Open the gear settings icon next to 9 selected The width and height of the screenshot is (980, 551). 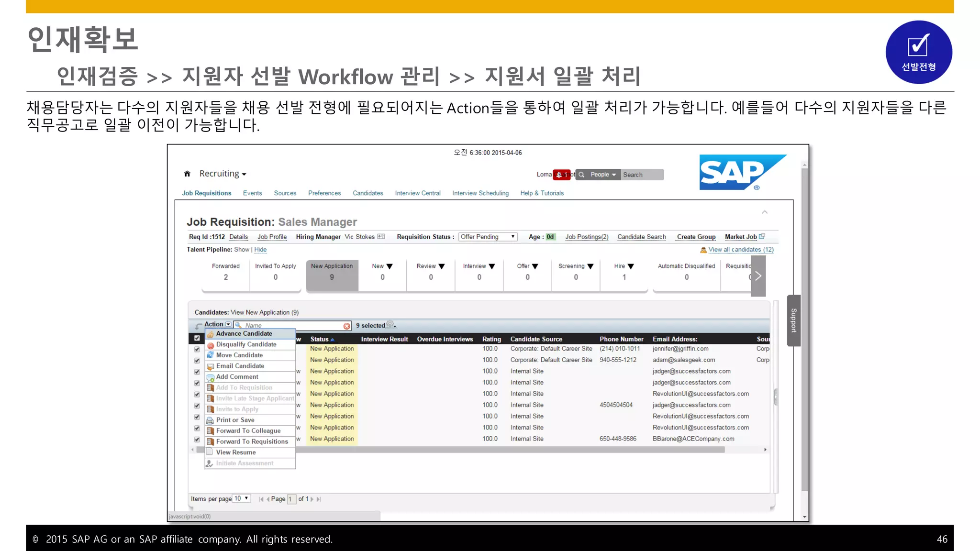pos(390,325)
